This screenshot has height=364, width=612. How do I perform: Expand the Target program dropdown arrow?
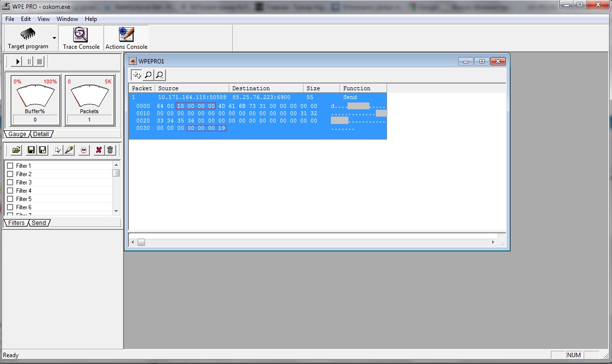coord(54,38)
